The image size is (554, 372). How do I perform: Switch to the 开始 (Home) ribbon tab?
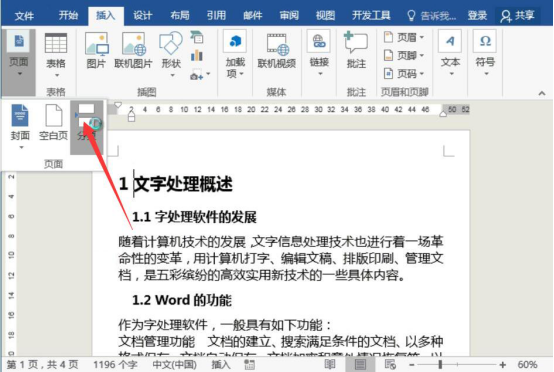(68, 16)
